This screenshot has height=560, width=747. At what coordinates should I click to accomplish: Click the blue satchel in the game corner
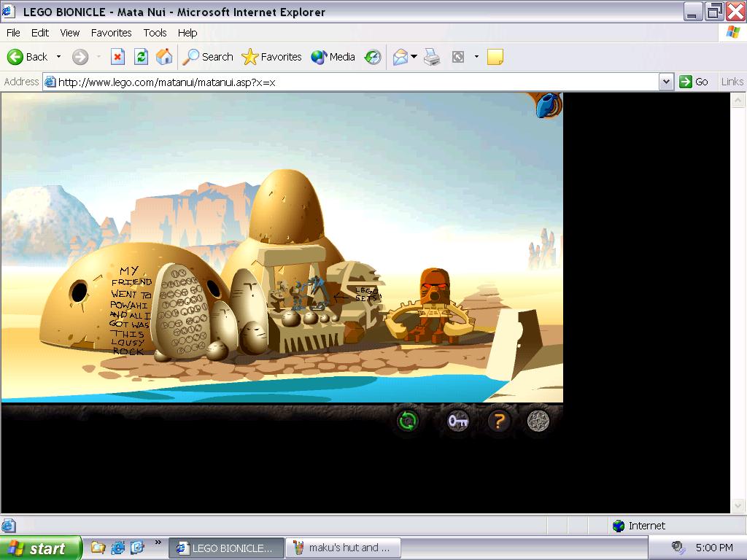pos(547,105)
